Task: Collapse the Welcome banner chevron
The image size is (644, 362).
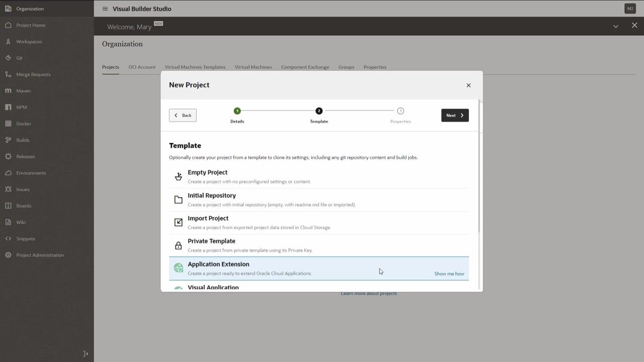Action: [x=616, y=26]
